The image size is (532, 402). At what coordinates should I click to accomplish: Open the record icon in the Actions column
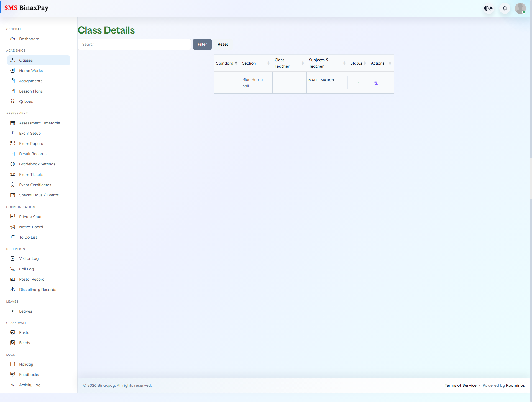[376, 83]
